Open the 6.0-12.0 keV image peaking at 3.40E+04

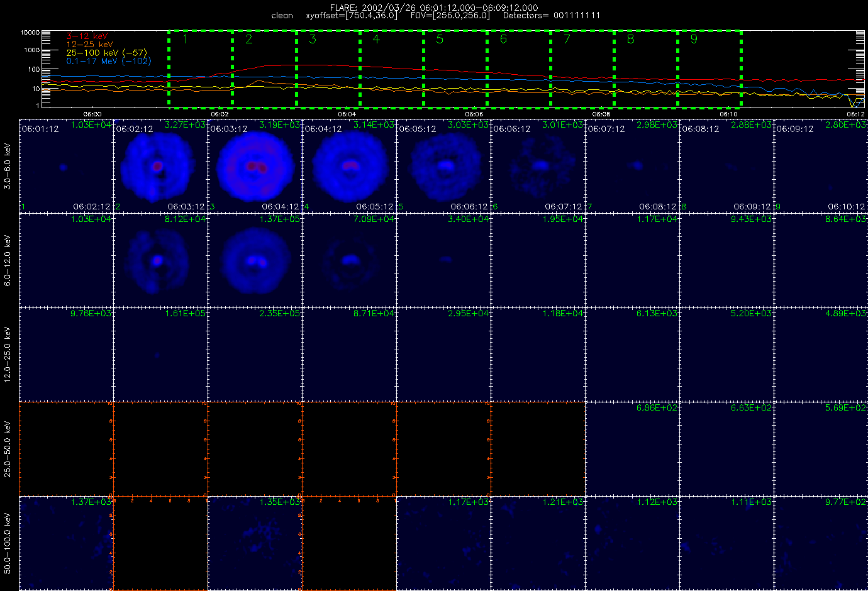pyautogui.click(x=443, y=260)
